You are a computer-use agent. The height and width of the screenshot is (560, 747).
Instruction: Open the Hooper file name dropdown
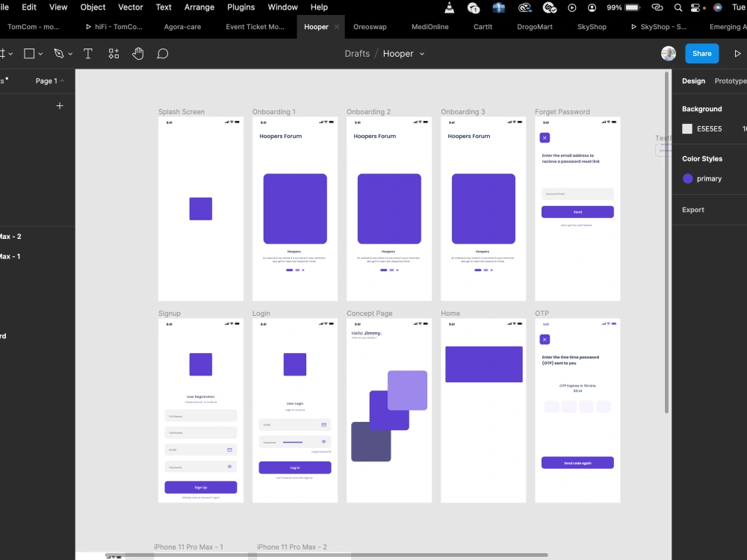tap(421, 54)
